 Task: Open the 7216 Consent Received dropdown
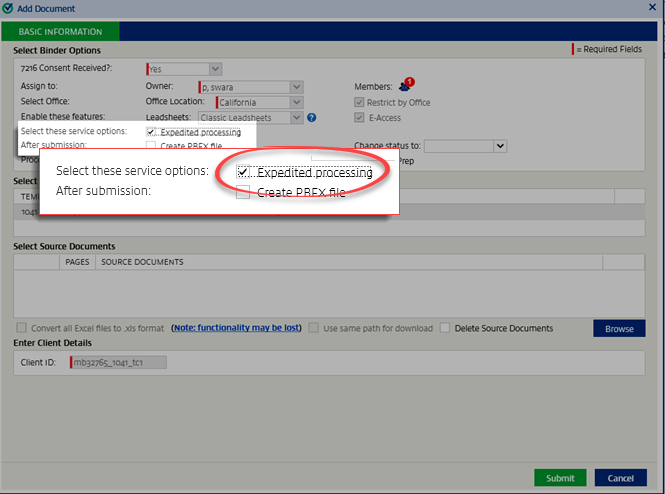[216, 70]
